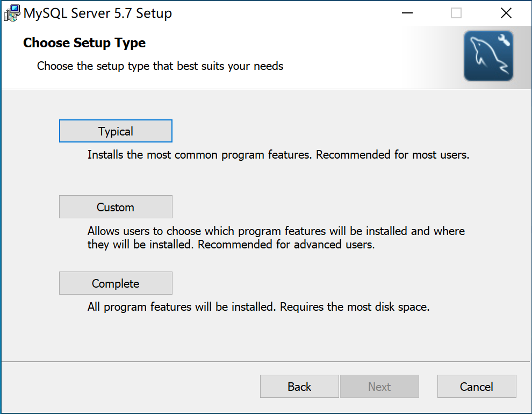The width and height of the screenshot is (532, 414).
Task: Click the "MySQL Server 5.7 Setup" title text
Action: pos(98,13)
